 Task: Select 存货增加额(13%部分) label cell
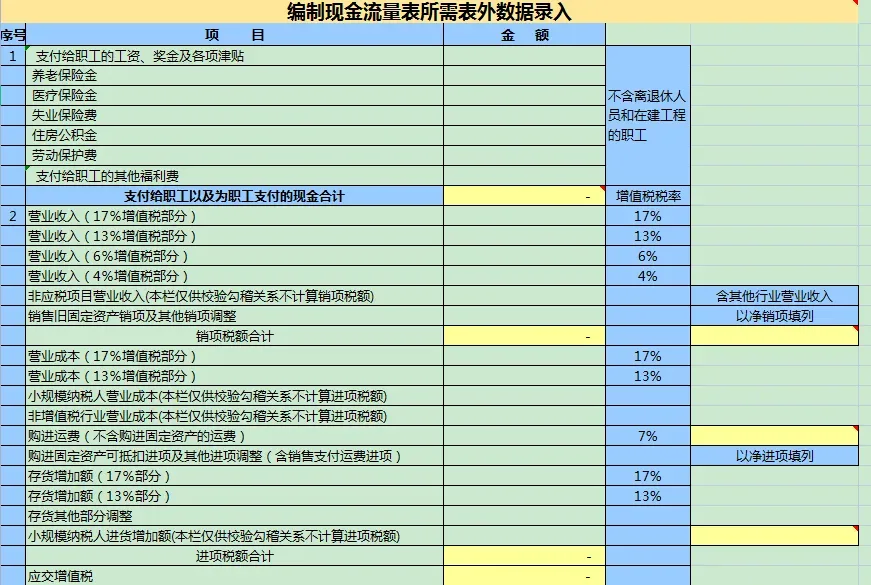point(234,496)
